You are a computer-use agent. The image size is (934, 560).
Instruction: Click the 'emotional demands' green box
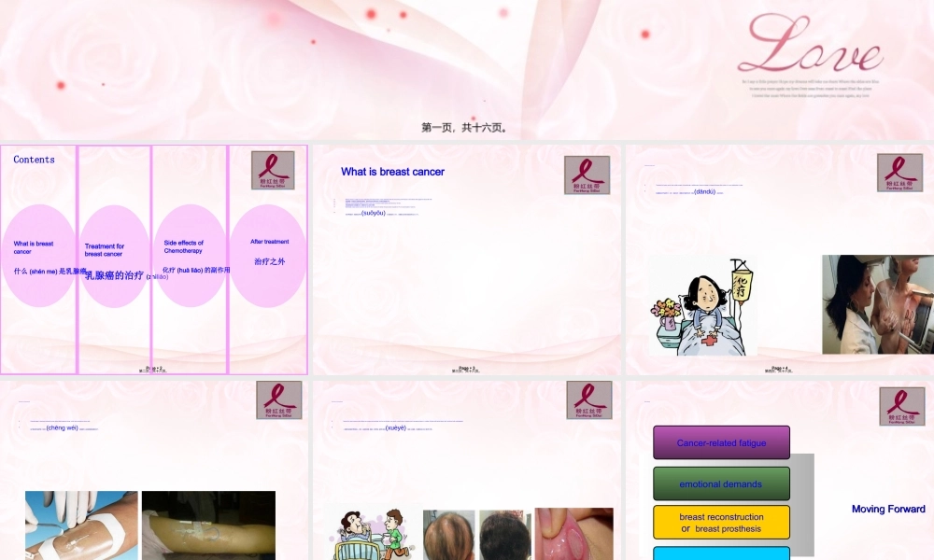pos(721,483)
